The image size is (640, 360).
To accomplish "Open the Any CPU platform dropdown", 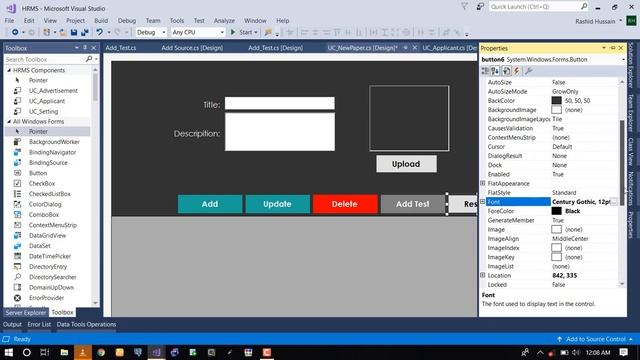I will click(222, 32).
